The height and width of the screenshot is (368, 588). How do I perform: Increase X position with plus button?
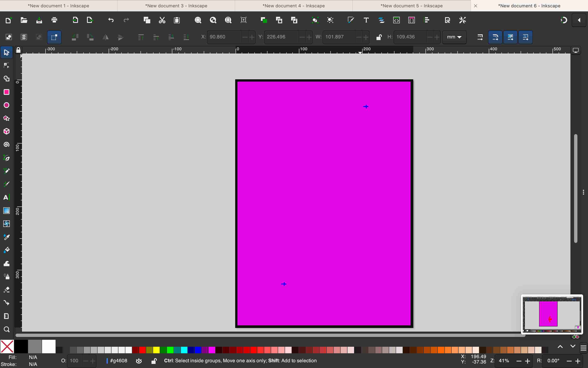(252, 37)
